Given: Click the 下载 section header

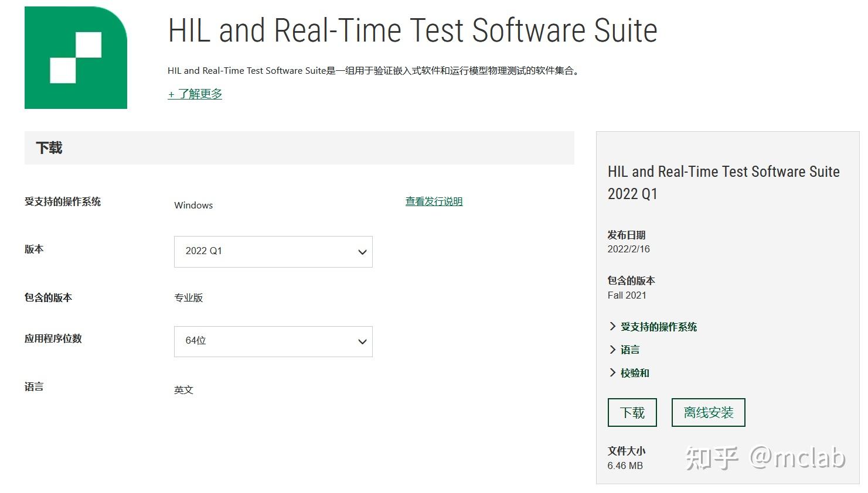Looking at the screenshot, I should click(x=299, y=148).
